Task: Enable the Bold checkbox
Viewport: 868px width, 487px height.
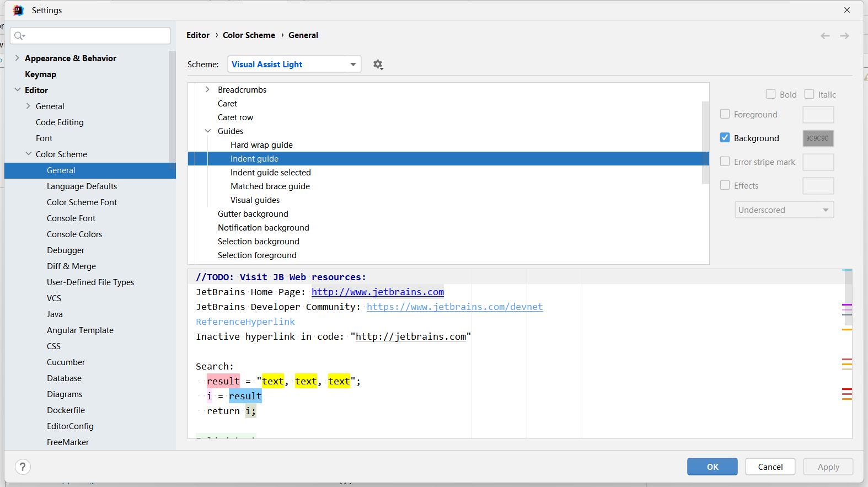Action: point(770,94)
